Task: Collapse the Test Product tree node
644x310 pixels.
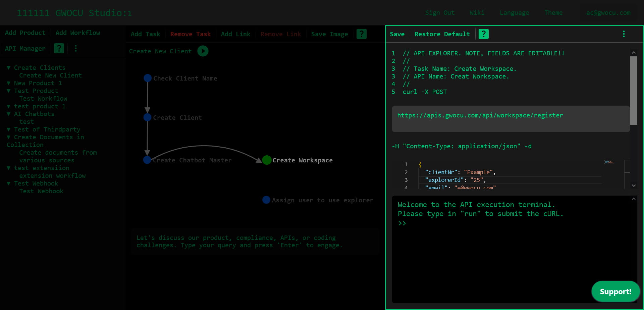Action: [9, 91]
